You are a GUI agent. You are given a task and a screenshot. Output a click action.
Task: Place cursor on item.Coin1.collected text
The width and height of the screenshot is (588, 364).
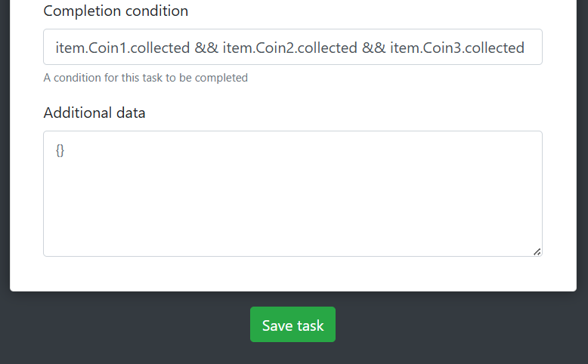(122, 48)
